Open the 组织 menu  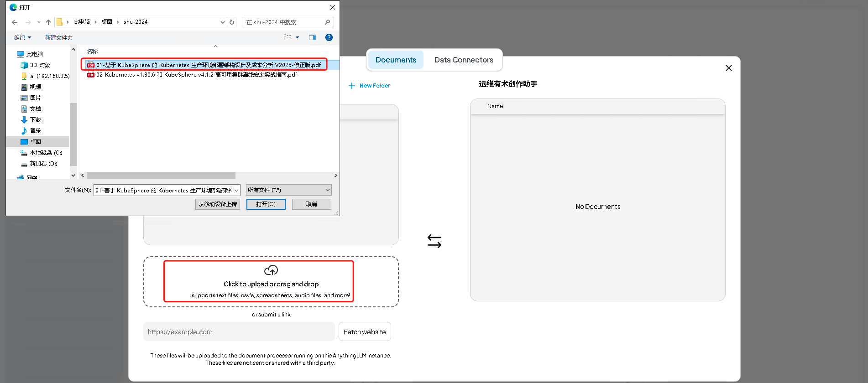(x=23, y=37)
